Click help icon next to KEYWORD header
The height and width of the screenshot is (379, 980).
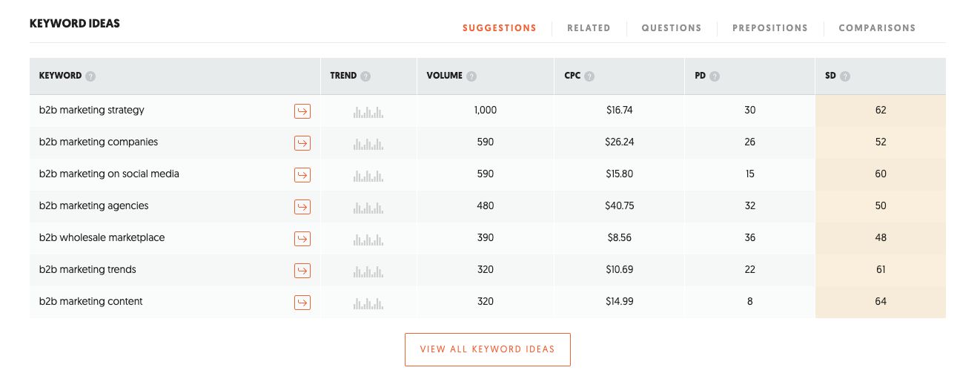(x=90, y=76)
